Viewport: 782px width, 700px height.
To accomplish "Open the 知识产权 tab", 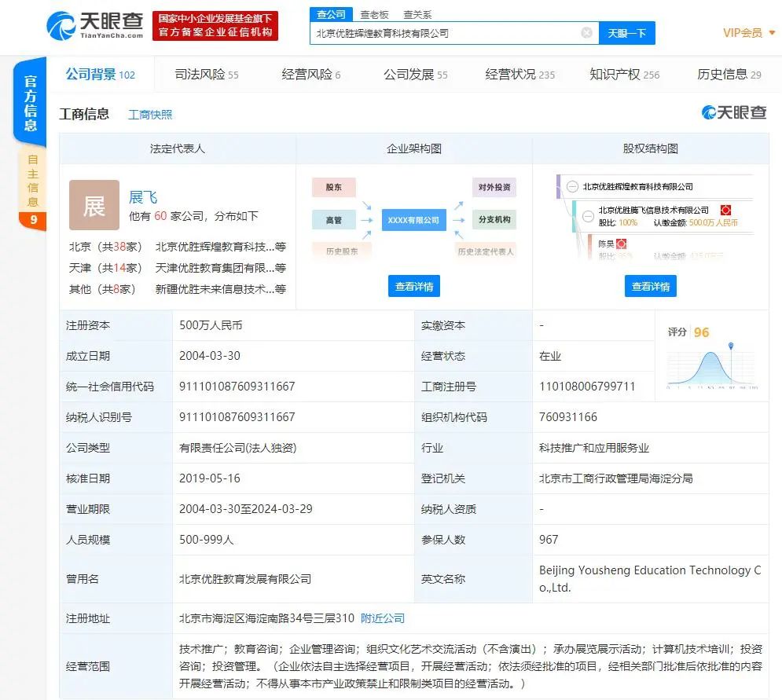I will 624,75.
